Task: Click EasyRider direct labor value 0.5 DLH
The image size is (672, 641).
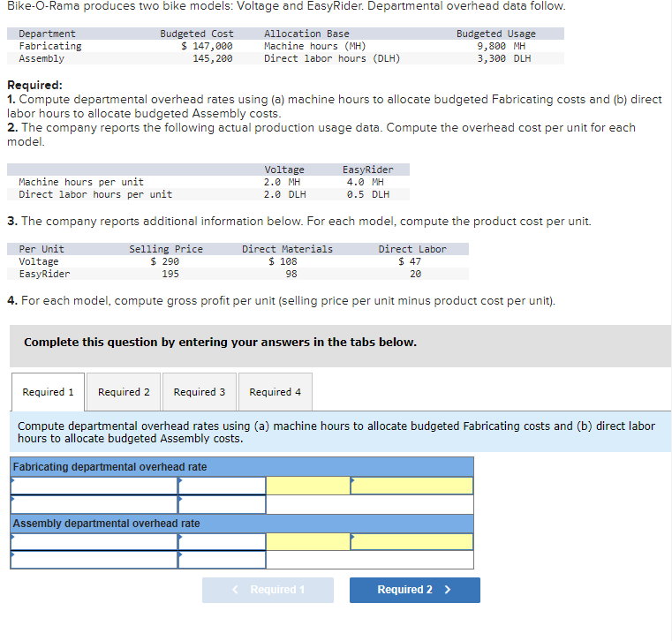Action: [x=368, y=194]
